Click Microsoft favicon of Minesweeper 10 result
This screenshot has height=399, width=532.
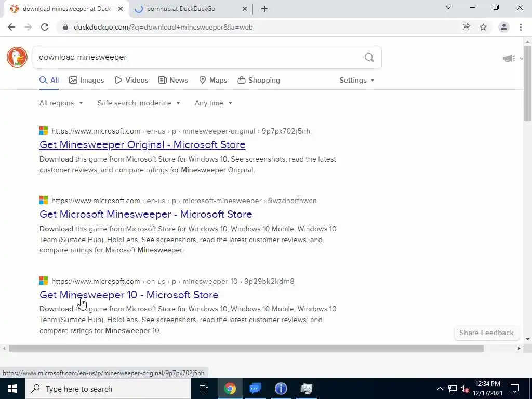pos(44,281)
